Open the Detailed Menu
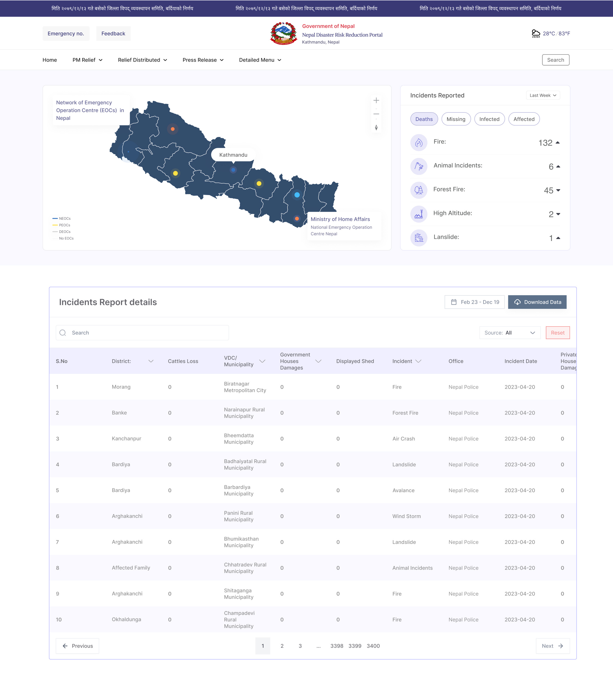 260,60
